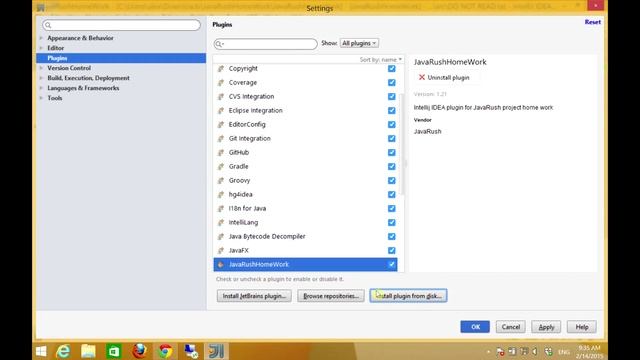640x360 pixels.
Task: Click the Cancel button
Action: [x=511, y=327]
